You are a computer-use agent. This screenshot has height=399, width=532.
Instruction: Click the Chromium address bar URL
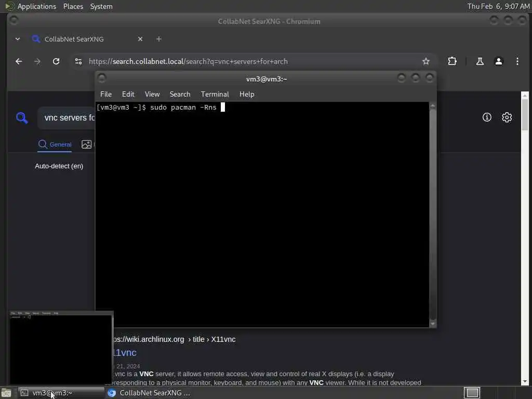point(188,61)
